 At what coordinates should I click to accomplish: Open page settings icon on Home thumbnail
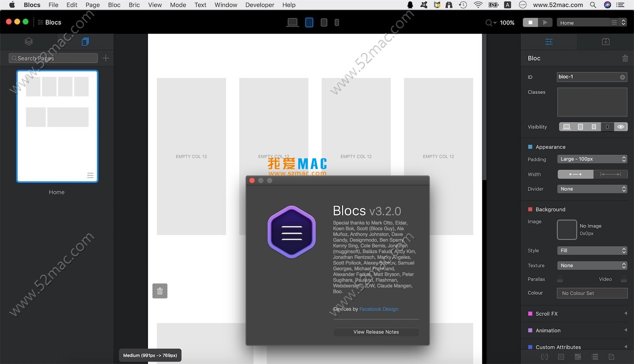click(x=90, y=175)
